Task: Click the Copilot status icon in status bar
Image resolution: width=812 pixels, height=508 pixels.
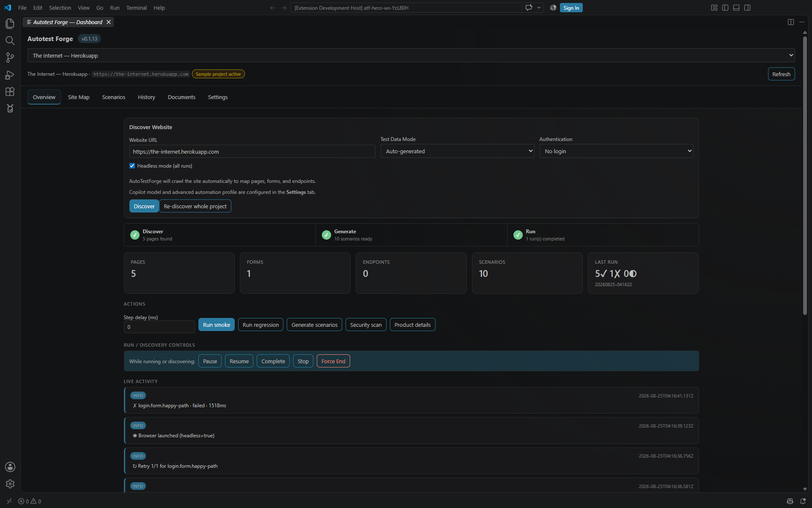Action: click(790, 501)
